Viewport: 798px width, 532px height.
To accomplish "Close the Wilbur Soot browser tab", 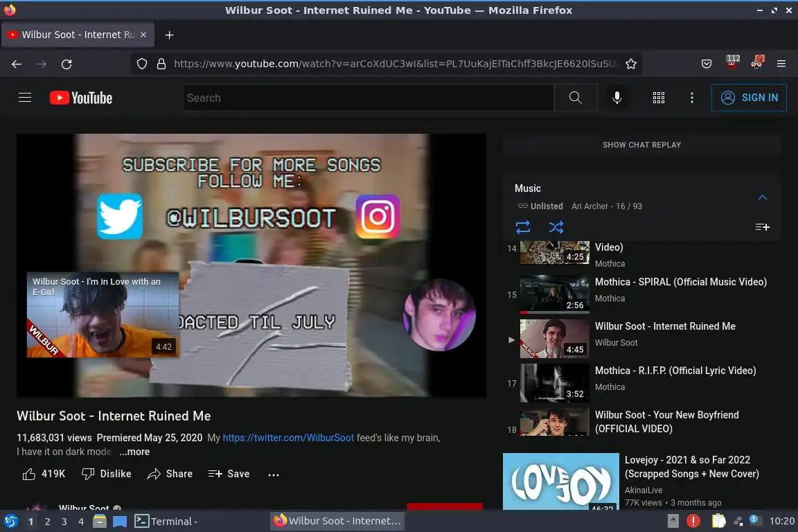I will click(x=143, y=35).
